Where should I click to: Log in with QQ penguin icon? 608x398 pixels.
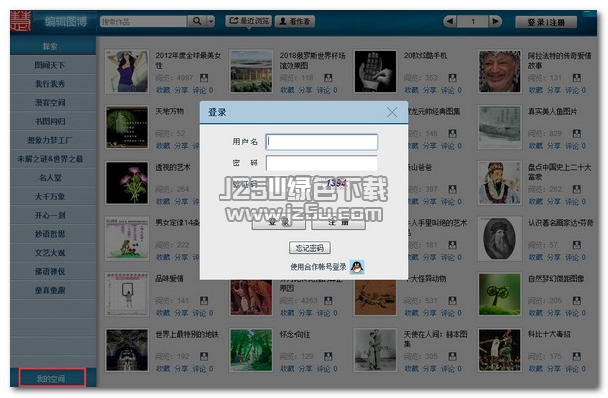357,267
